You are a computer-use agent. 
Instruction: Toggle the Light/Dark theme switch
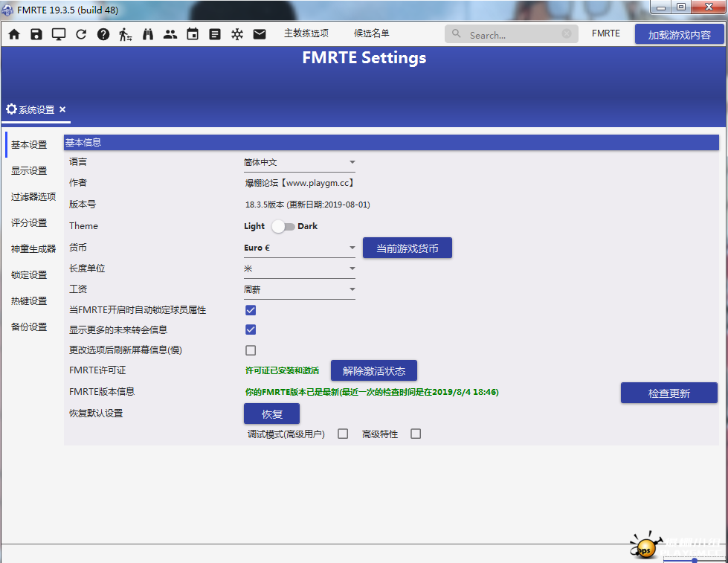pos(283,226)
